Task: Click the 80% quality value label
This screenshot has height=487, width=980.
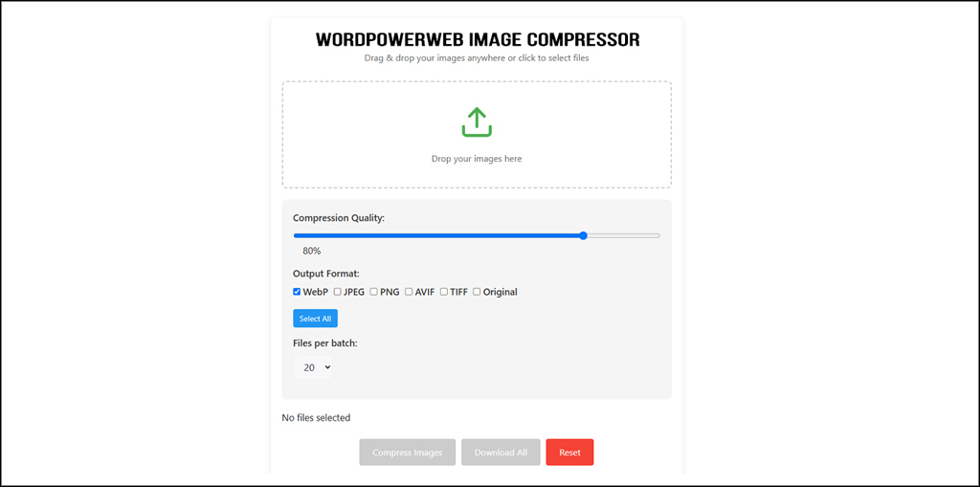Action: click(311, 251)
